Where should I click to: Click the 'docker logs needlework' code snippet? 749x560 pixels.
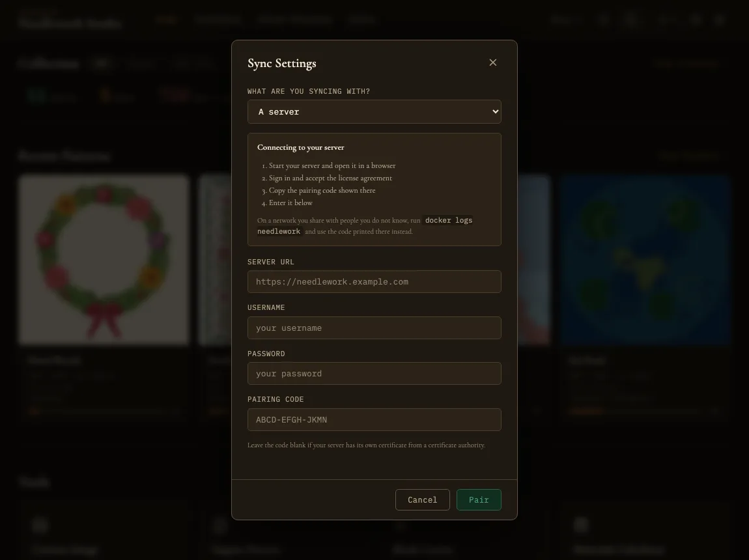point(365,226)
